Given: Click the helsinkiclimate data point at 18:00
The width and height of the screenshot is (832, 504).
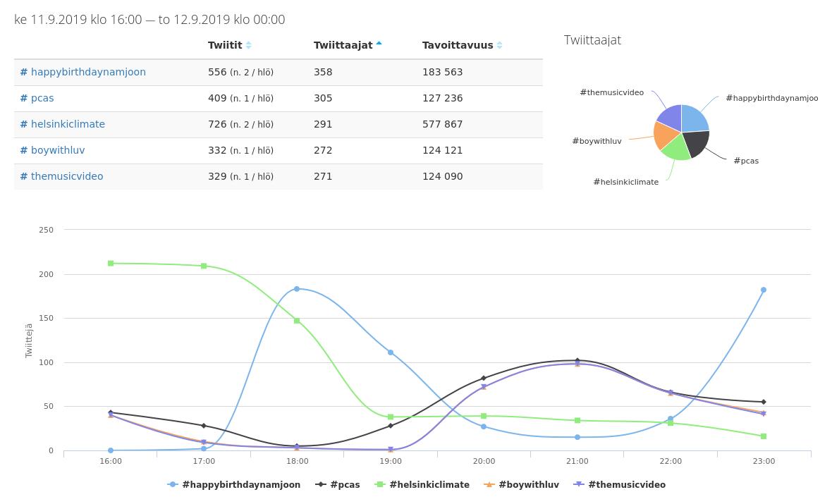Looking at the screenshot, I should tap(297, 321).
